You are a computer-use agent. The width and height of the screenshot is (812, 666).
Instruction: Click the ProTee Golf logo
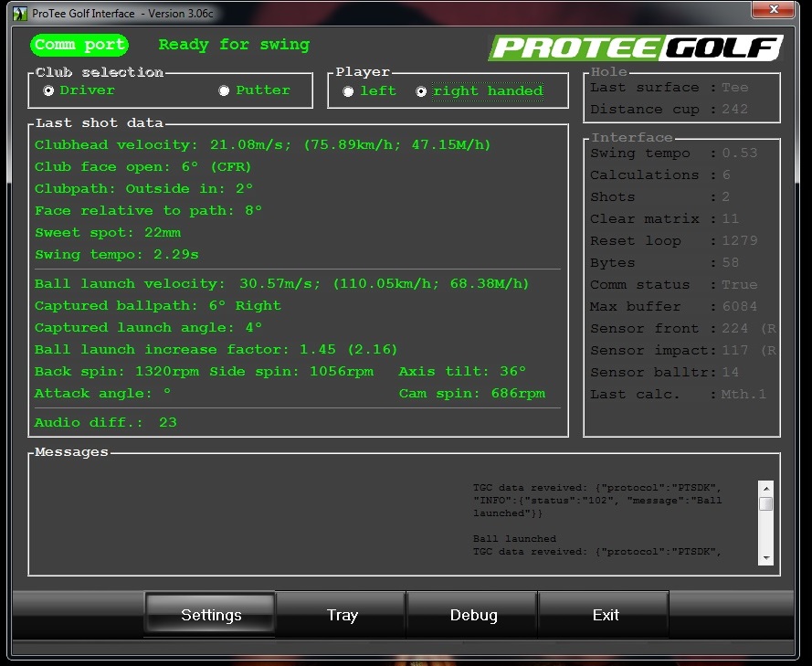(636, 48)
